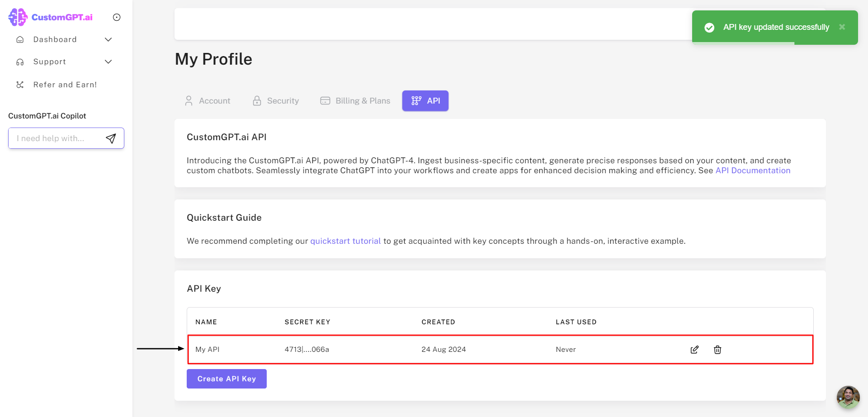868x417 pixels.
Task: Click the Quickstart Guide heading
Action: coord(224,218)
